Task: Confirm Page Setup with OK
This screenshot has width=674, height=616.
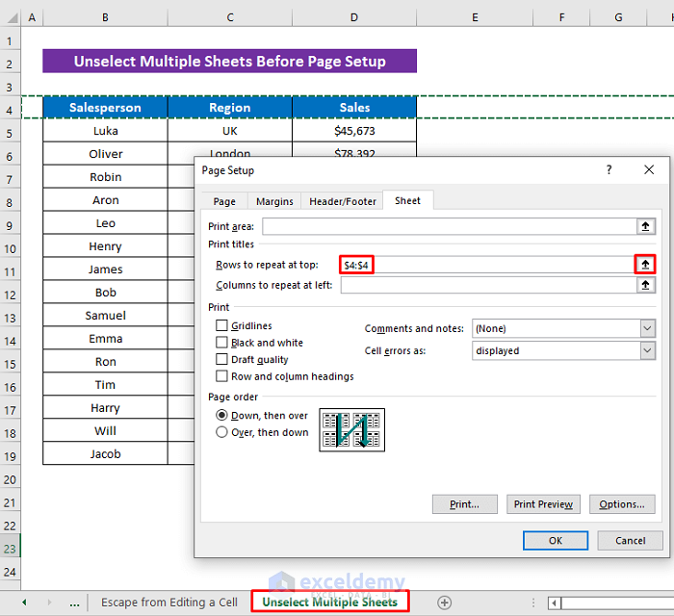Action: click(x=556, y=540)
